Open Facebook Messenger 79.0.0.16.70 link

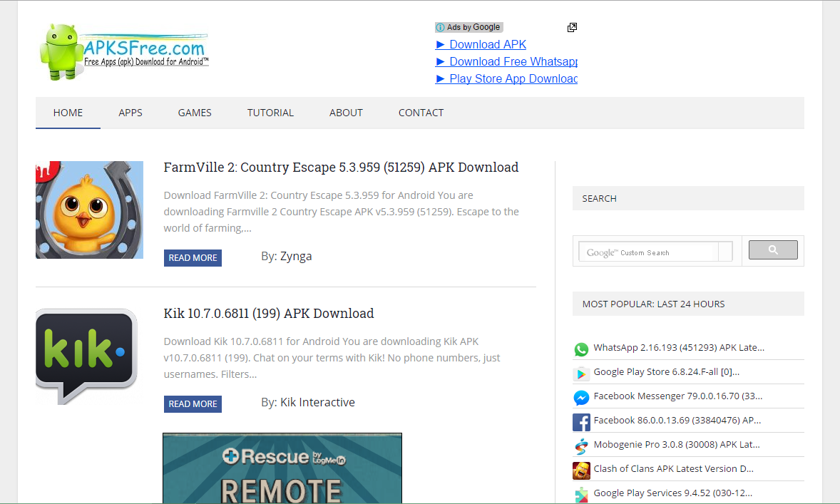(677, 396)
